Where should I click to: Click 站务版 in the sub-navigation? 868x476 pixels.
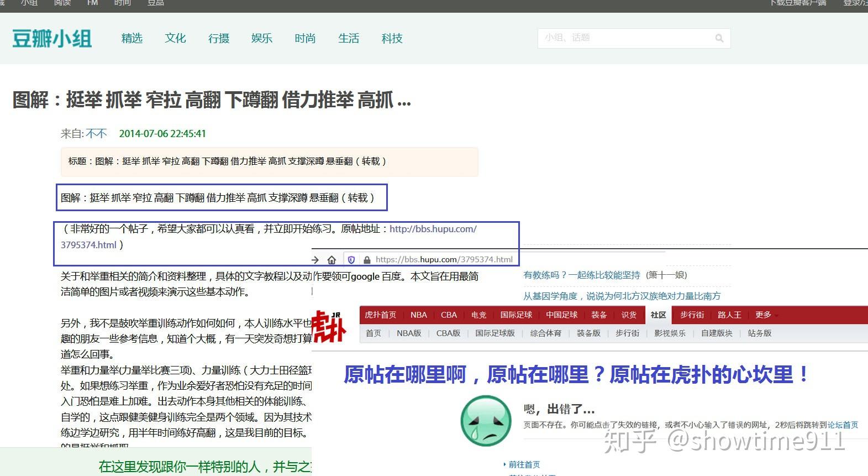(x=760, y=333)
